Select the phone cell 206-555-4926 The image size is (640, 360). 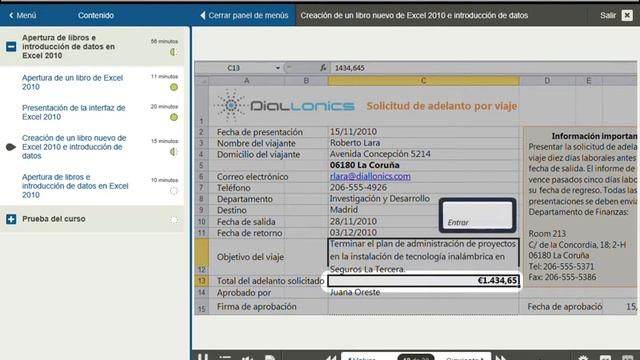(x=424, y=188)
